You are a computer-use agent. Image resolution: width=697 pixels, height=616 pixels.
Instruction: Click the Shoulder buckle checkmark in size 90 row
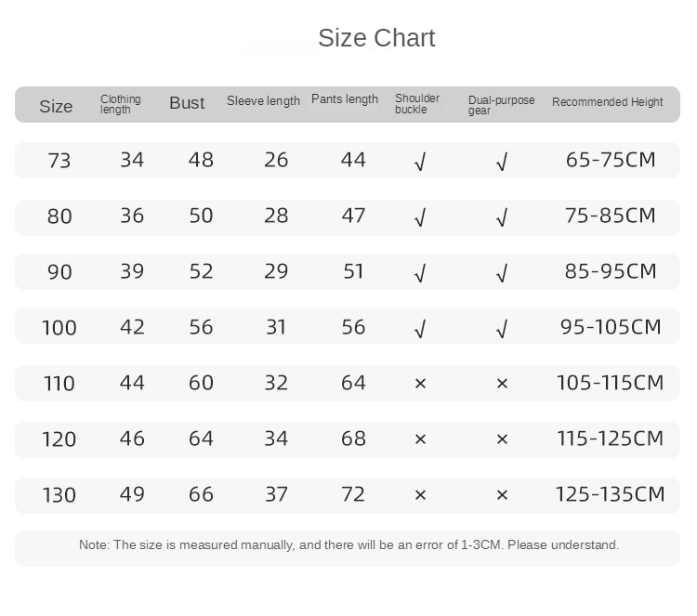point(420,273)
